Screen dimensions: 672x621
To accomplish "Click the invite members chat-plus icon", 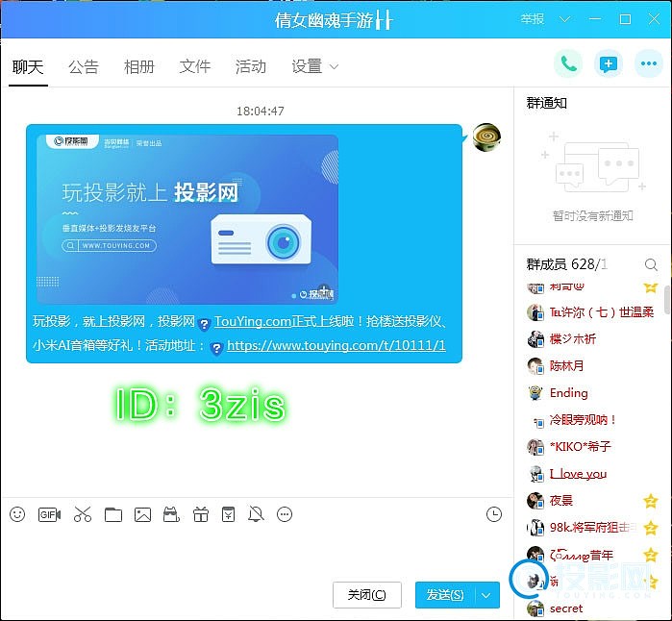I will point(609,64).
